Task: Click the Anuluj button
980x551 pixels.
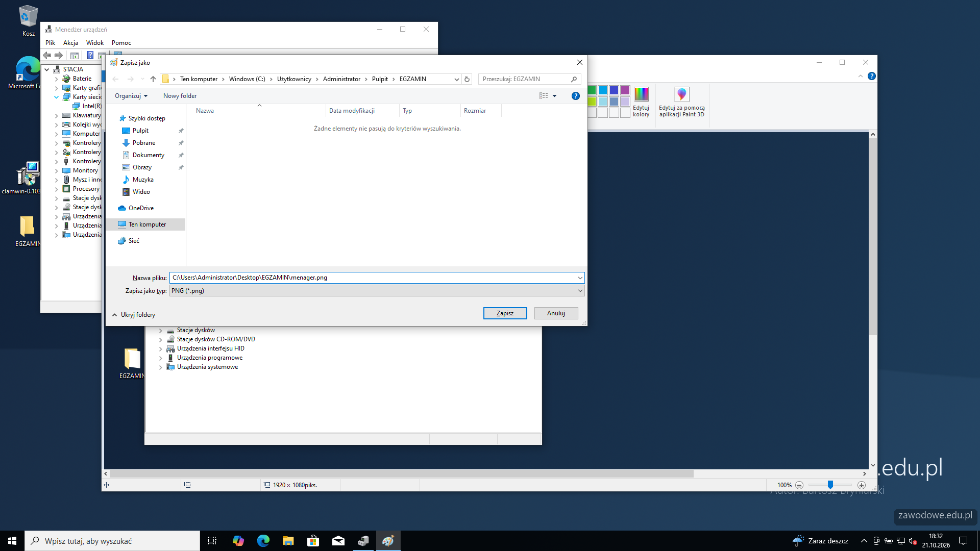Action: point(556,313)
